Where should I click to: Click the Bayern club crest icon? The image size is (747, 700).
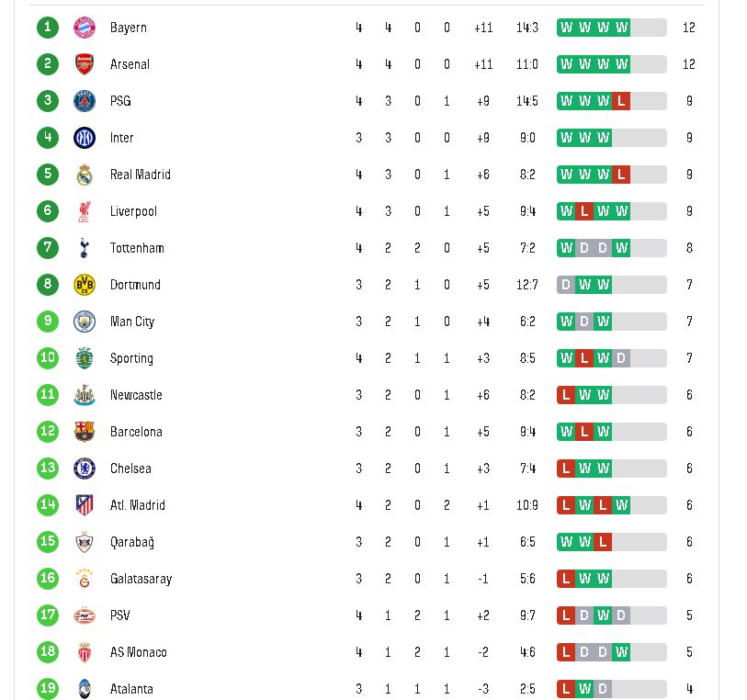[85, 28]
